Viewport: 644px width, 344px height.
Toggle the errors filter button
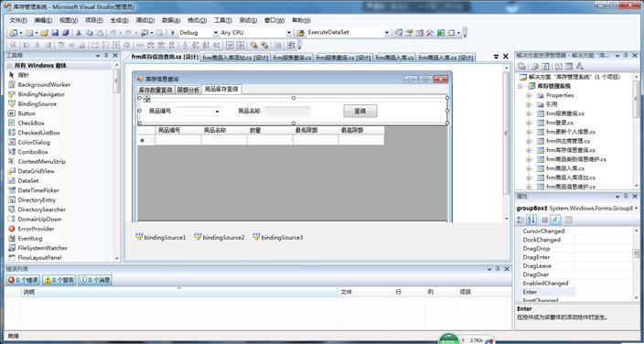(23, 280)
